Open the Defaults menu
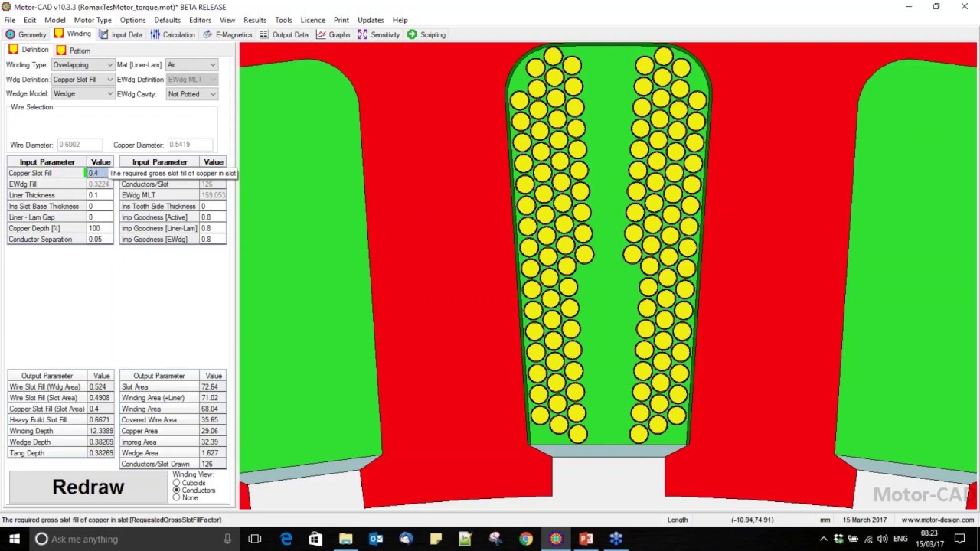 click(x=167, y=20)
